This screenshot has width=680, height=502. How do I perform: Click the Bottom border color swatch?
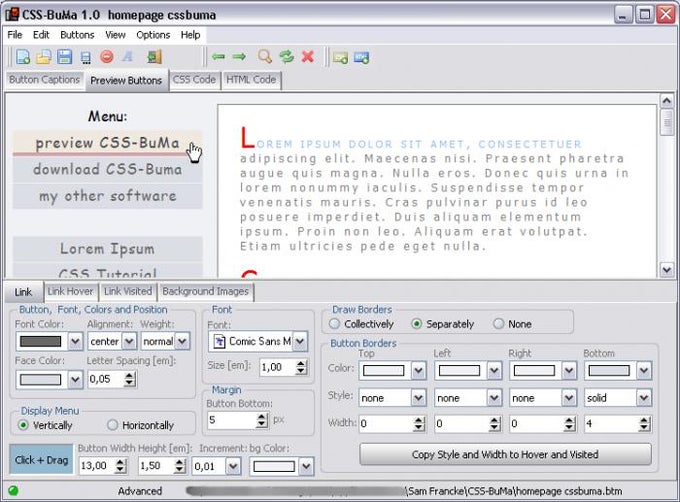609,371
